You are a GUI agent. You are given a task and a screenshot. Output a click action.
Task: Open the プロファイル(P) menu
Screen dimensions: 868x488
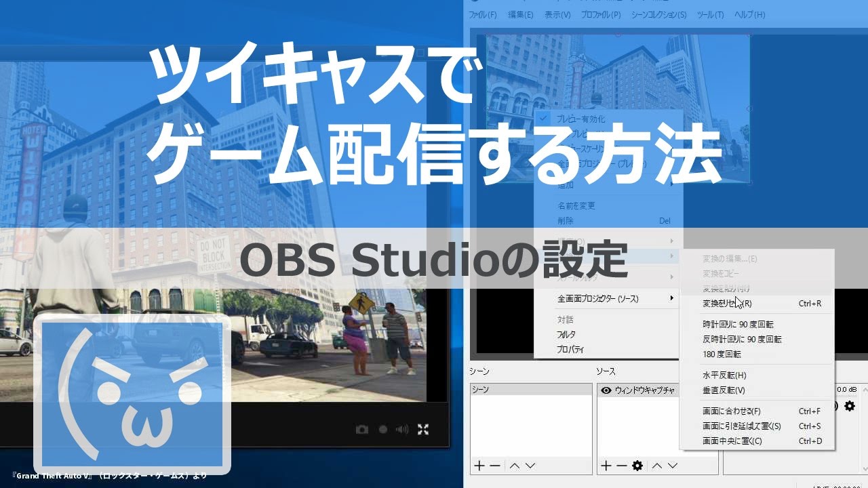pos(601,14)
